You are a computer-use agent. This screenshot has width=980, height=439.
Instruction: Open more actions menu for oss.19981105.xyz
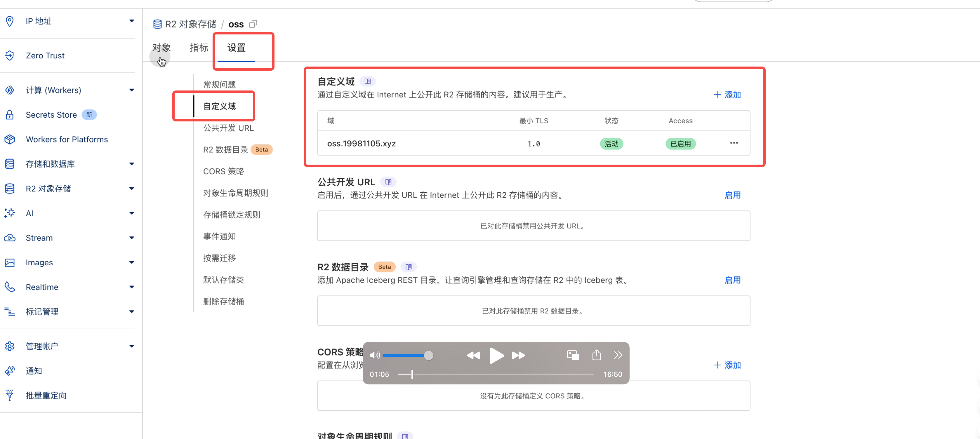[734, 143]
